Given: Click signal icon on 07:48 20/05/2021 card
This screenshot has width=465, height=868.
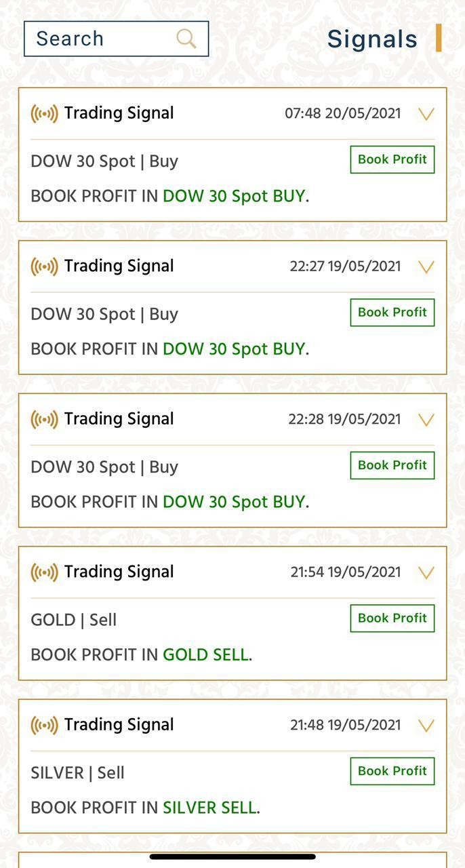Looking at the screenshot, I should pyautogui.click(x=45, y=114).
